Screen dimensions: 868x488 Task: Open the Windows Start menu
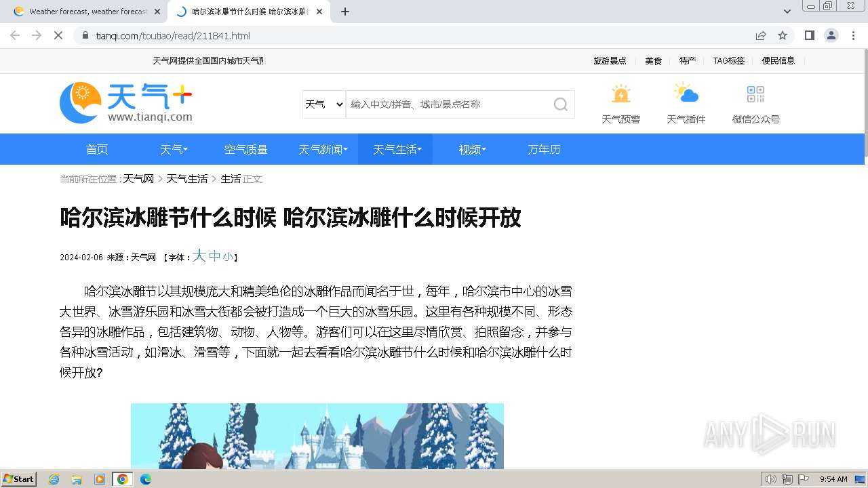tap(18, 479)
